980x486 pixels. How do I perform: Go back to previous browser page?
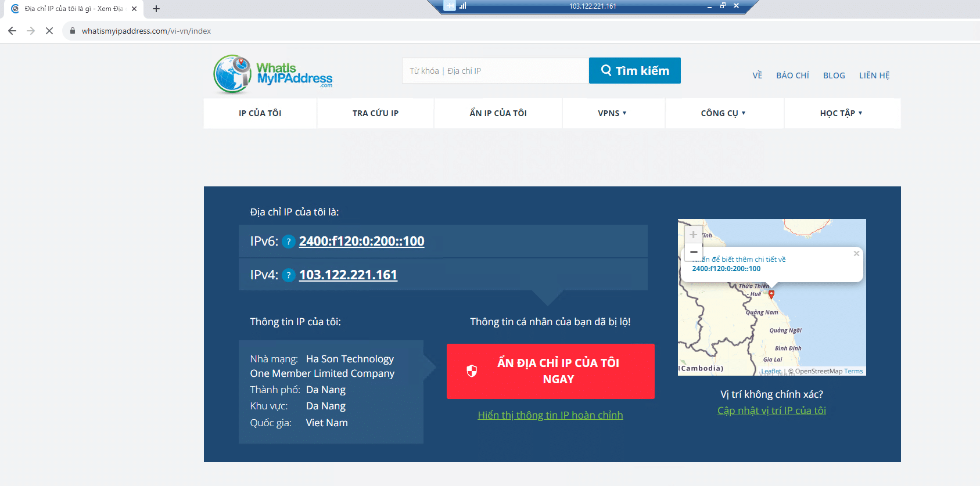pyautogui.click(x=12, y=31)
